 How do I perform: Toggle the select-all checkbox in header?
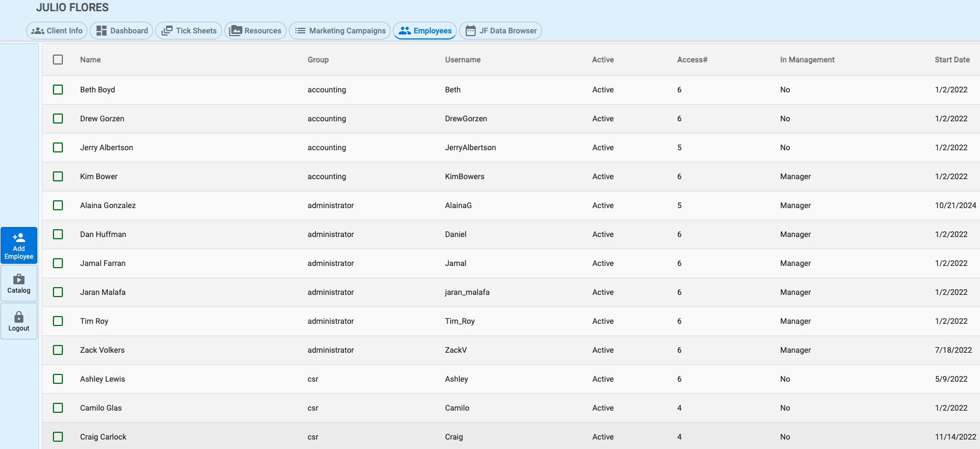58,60
